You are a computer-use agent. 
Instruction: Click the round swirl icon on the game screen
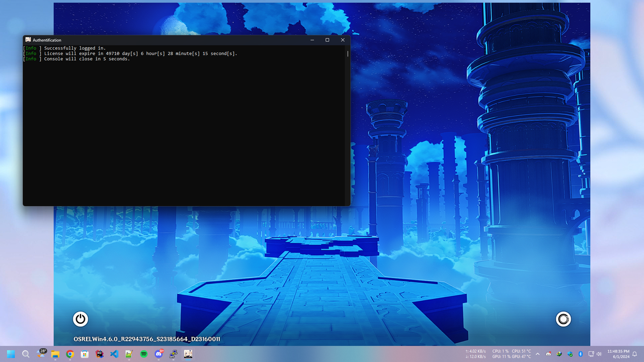pos(563,319)
